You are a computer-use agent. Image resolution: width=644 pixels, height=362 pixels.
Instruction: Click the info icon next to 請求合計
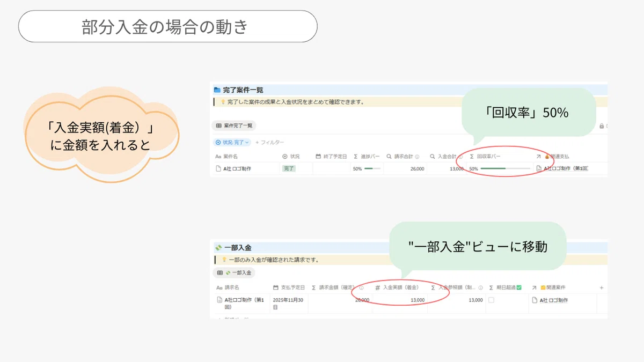pos(417,157)
